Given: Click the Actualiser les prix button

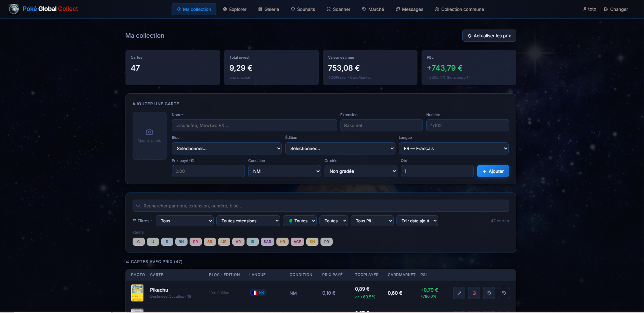Looking at the screenshot, I should [489, 36].
